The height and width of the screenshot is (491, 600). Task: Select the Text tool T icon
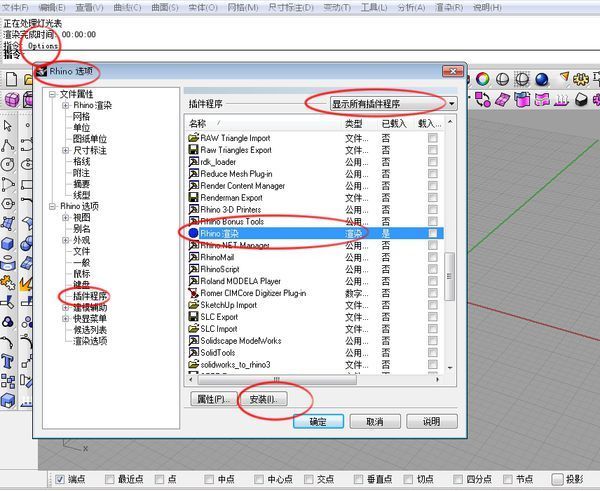click(x=8, y=361)
